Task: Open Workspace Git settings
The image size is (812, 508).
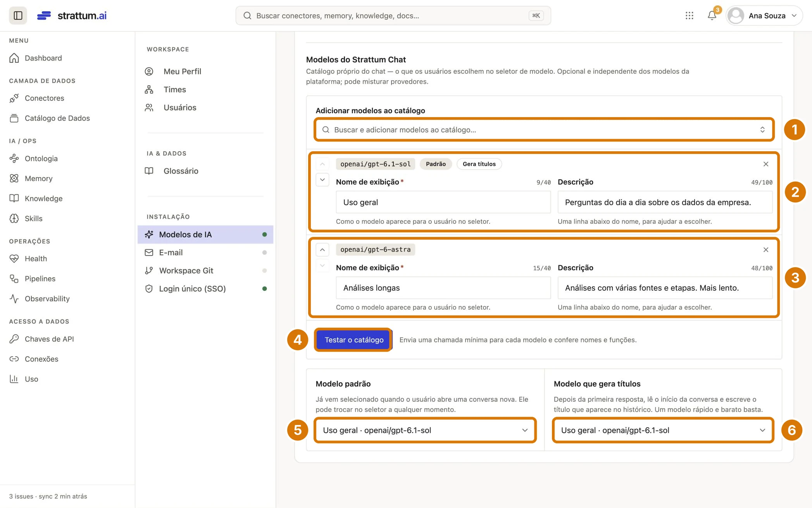Action: [x=205, y=271]
